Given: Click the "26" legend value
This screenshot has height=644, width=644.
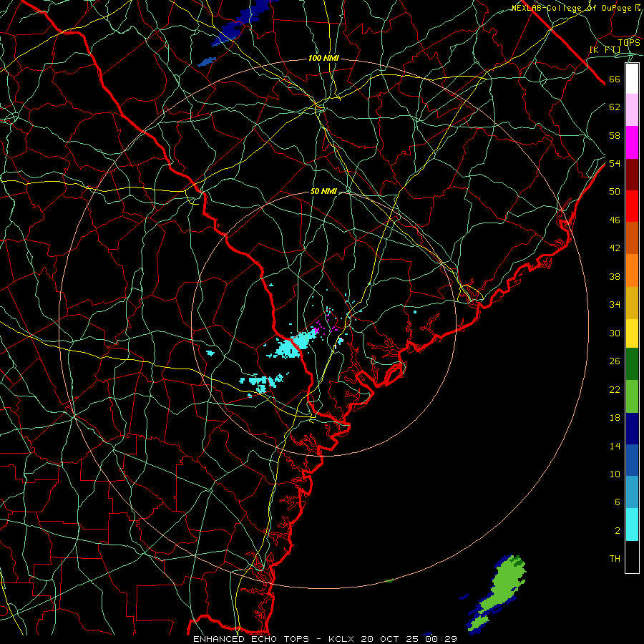Looking at the screenshot, I should [615, 361].
